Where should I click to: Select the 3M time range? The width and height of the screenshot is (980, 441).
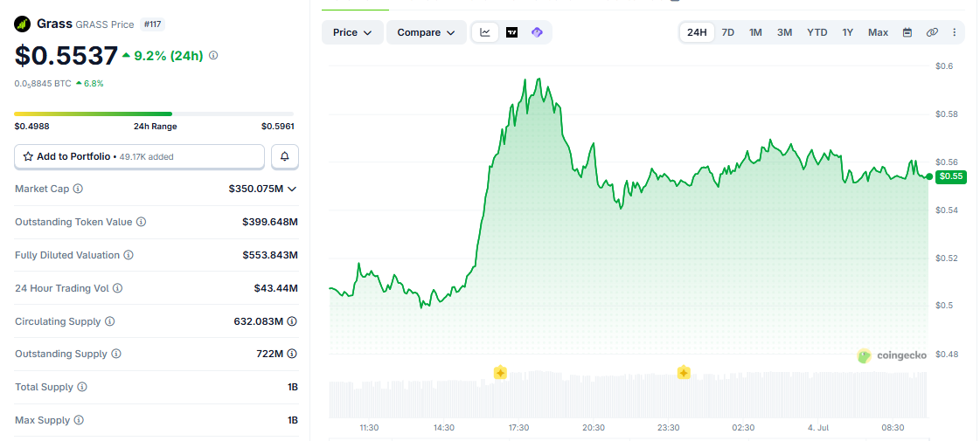tap(785, 32)
